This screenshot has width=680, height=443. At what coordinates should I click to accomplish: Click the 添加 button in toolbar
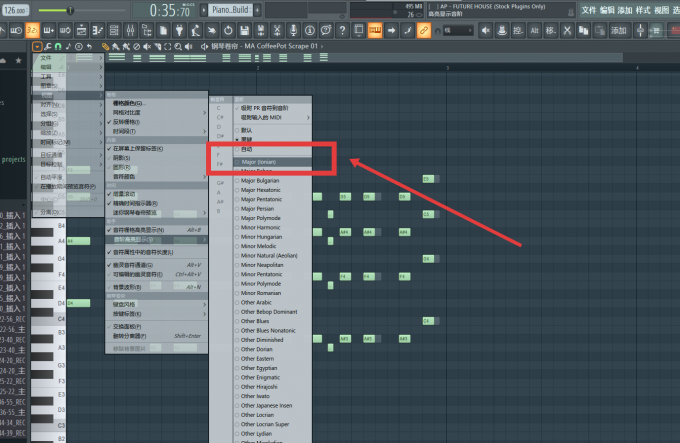point(619,30)
